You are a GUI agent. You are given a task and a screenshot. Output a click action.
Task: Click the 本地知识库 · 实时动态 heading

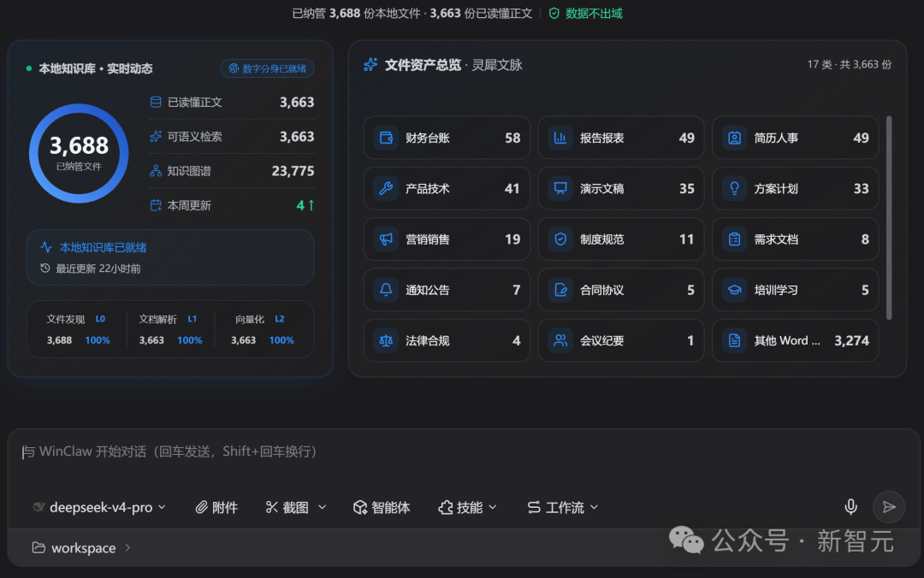[x=96, y=68]
